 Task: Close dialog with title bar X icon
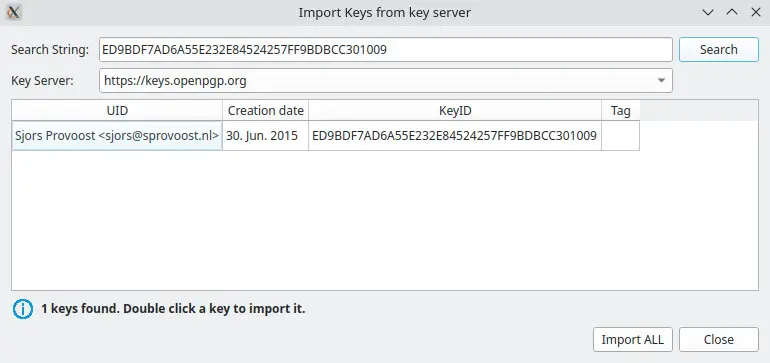(756, 13)
